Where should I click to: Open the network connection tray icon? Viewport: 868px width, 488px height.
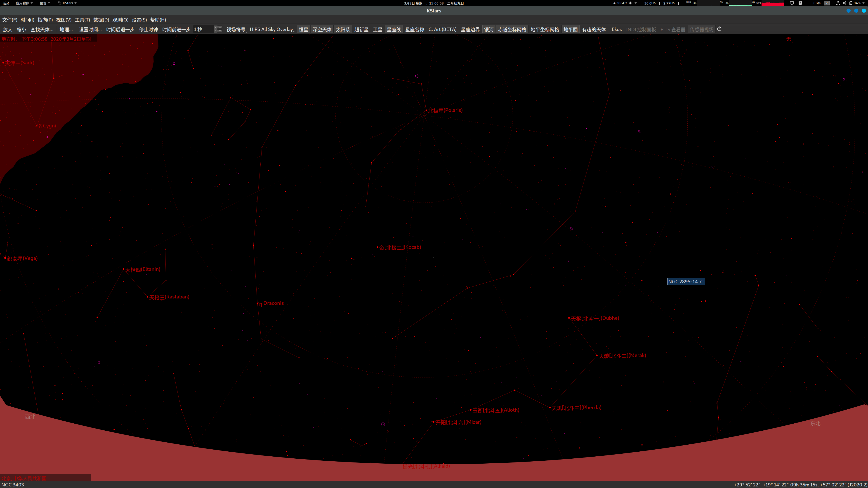click(x=838, y=3)
